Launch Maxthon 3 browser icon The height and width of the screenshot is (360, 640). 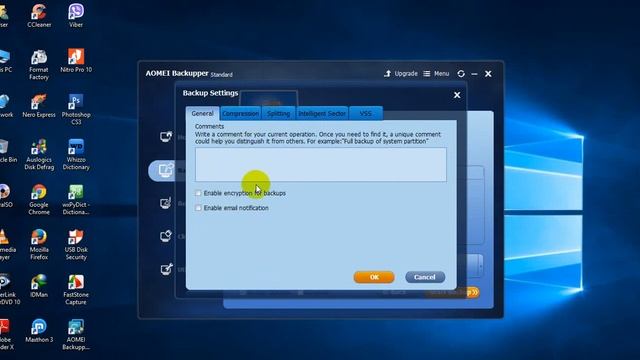[39, 331]
